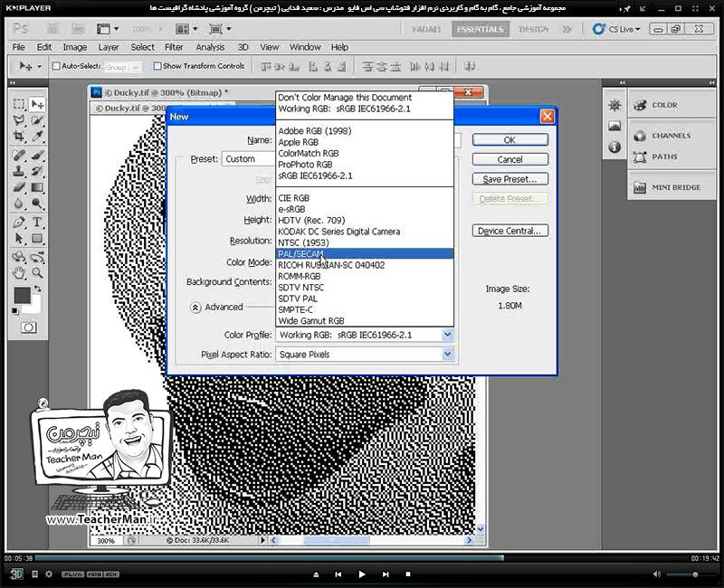The width and height of the screenshot is (724, 588).
Task: Select the Rectangle shape tool
Action: tap(37, 238)
